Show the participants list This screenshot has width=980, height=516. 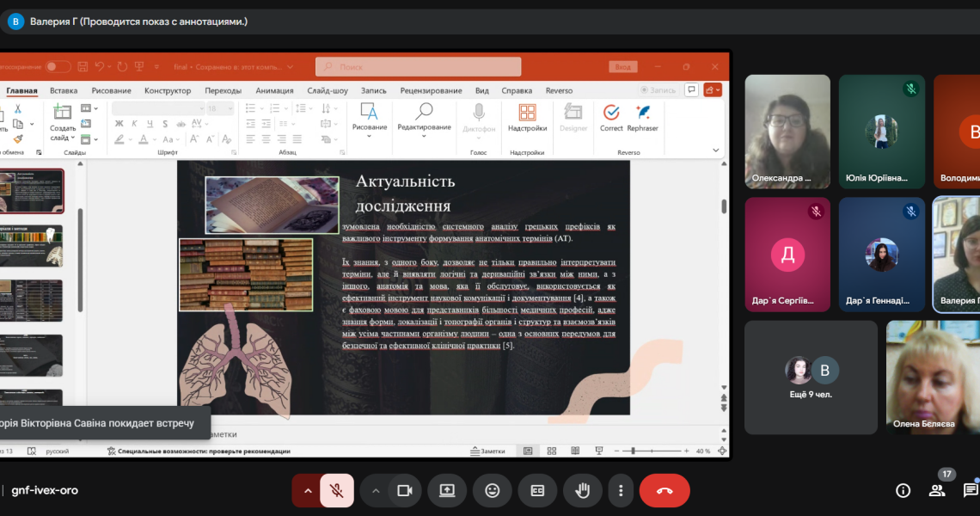[x=937, y=490]
